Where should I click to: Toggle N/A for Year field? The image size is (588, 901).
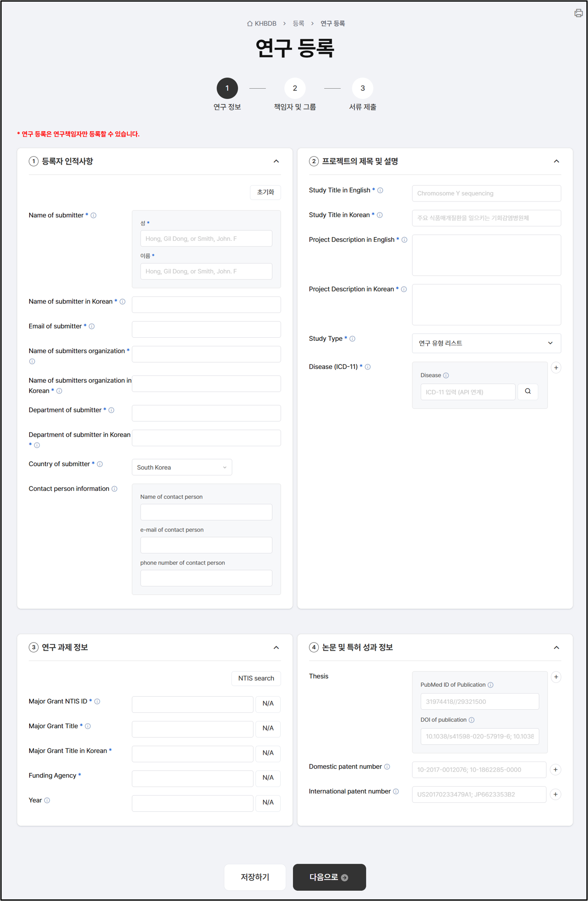point(268,802)
